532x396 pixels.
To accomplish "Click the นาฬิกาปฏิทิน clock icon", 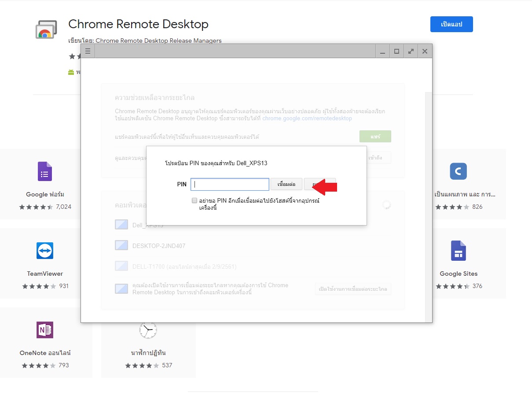I will 148,330.
